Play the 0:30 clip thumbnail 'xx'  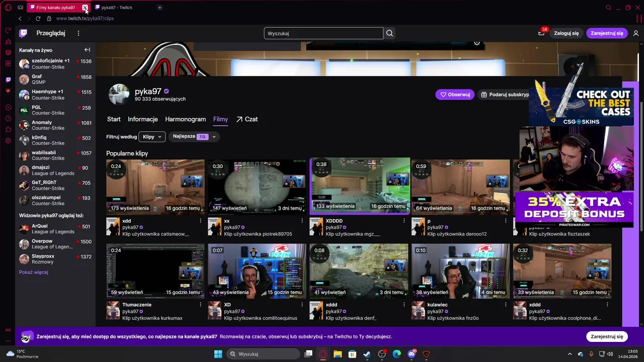257,187
